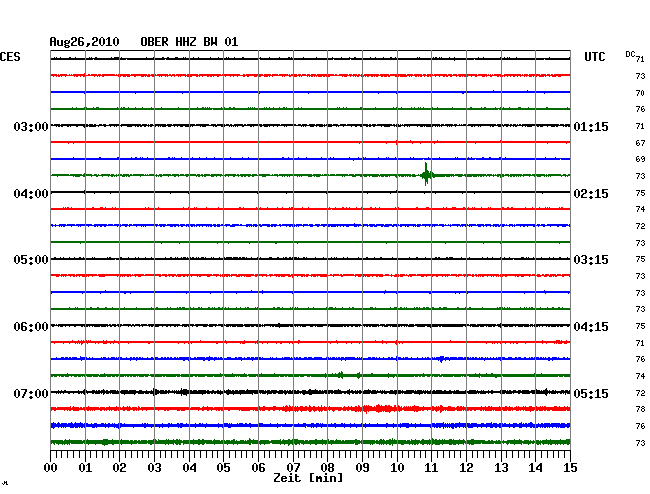Click the 01:15 UTC time label
This screenshot has height=494, width=650.
591,126
